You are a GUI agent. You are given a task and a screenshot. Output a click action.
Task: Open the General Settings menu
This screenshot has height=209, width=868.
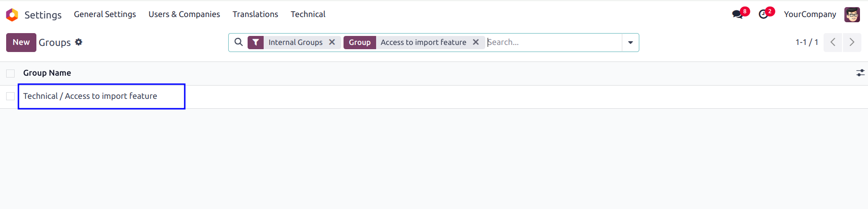[105, 14]
